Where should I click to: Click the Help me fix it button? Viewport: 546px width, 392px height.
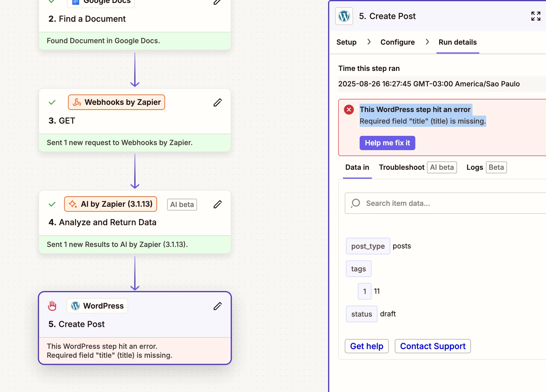click(387, 143)
